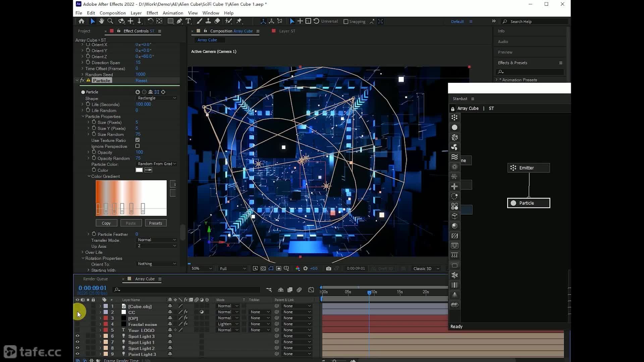Select the Clone Stamp tool
The width and height of the screenshot is (644, 362).
pos(208,21)
